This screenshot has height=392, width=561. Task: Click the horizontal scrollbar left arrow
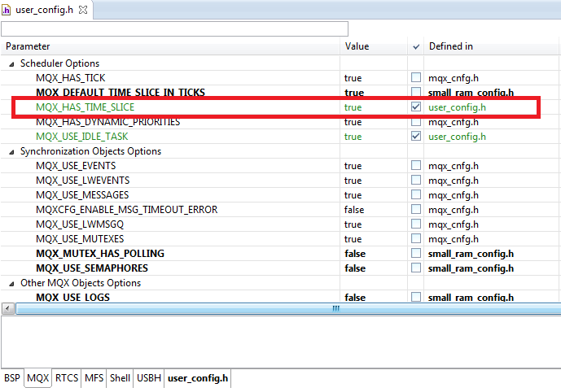pyautogui.click(x=8, y=308)
